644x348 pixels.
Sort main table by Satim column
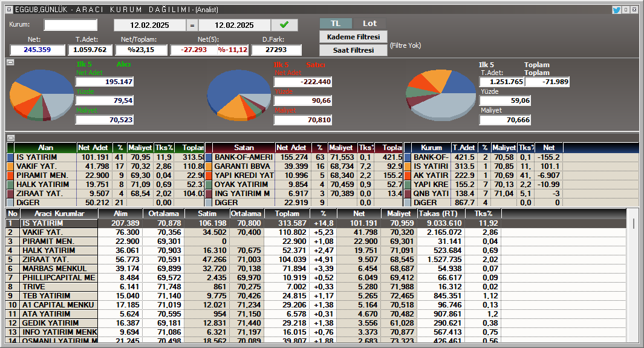(207, 214)
